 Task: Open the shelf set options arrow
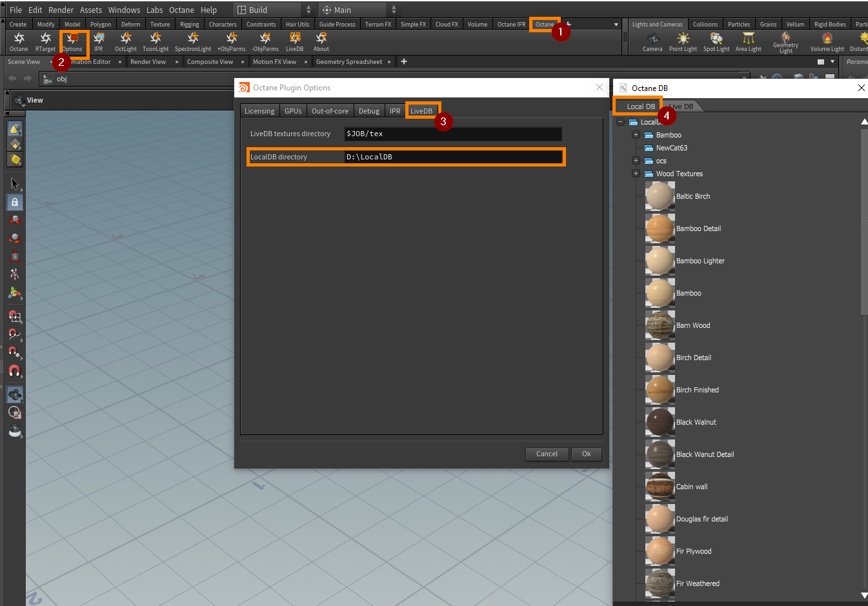tap(616, 25)
